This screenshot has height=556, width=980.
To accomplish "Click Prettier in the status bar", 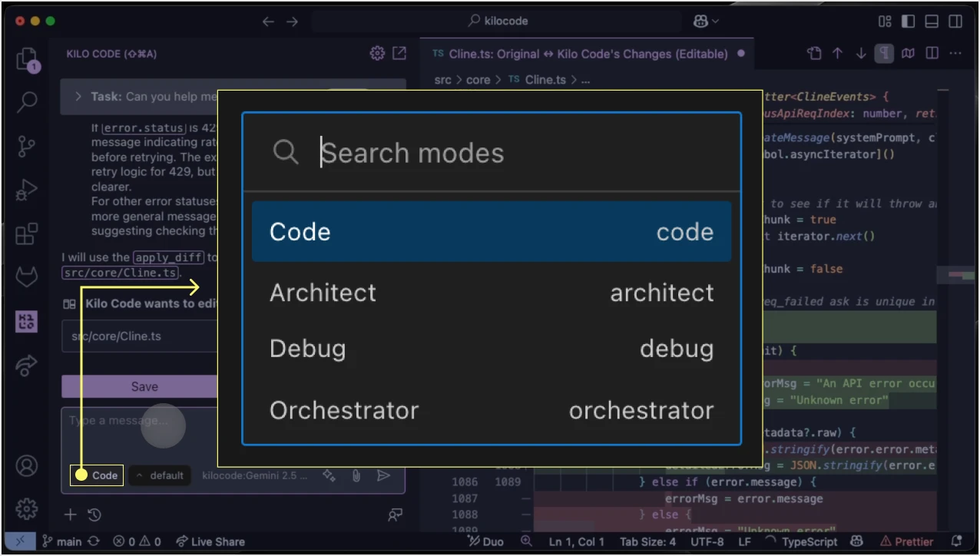I will (x=907, y=541).
